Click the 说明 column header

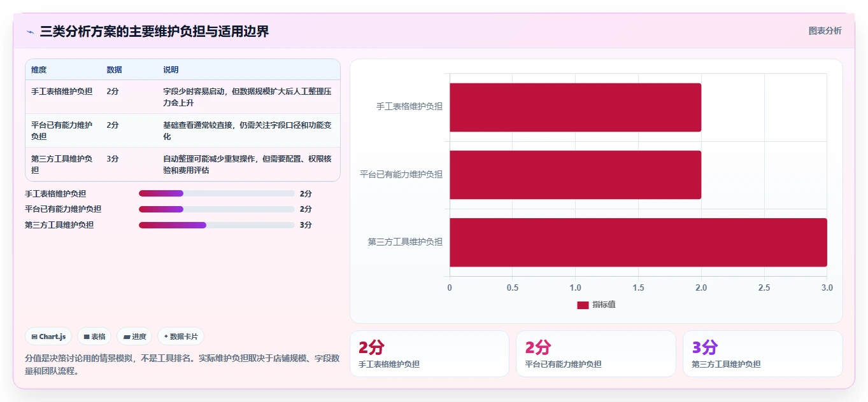pos(171,70)
